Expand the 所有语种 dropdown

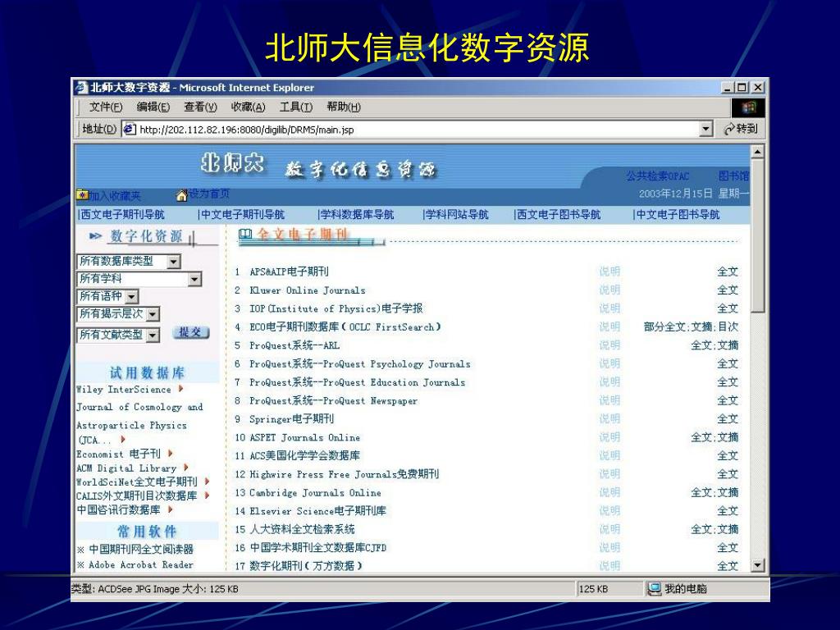[x=132, y=297]
